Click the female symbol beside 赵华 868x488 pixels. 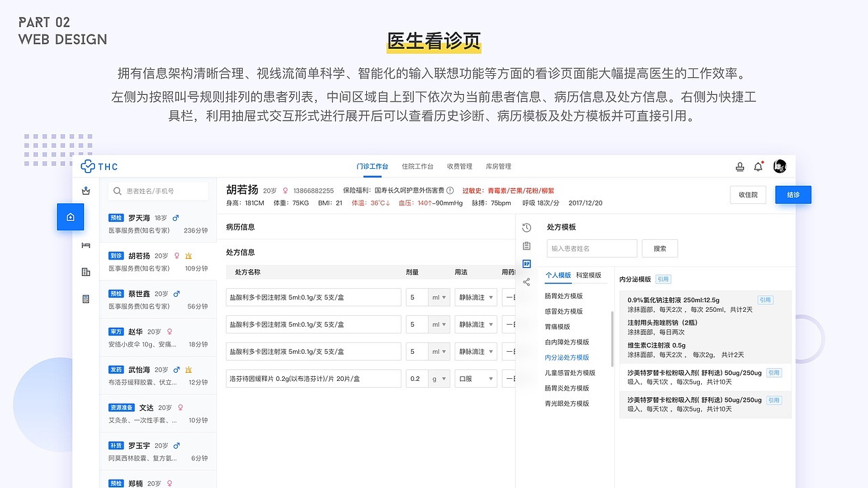click(x=170, y=332)
